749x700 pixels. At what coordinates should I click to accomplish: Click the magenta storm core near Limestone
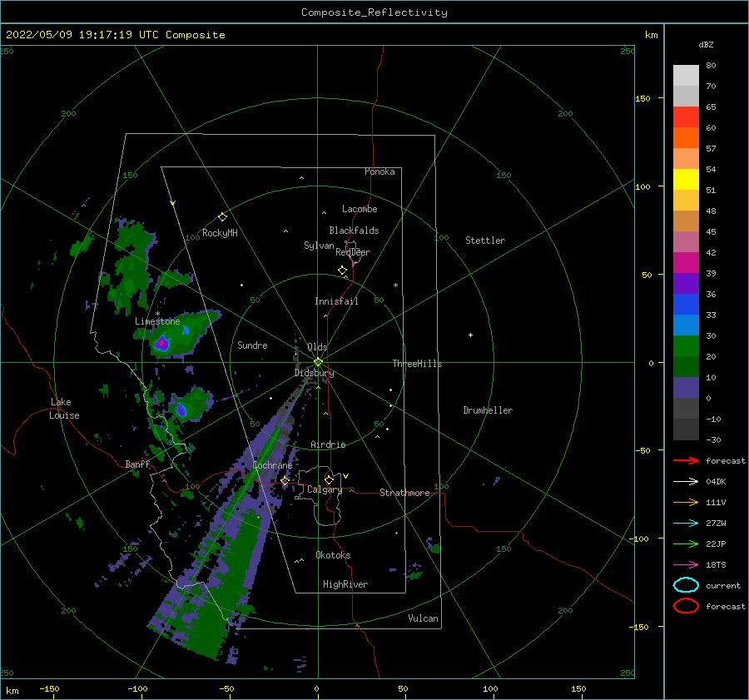click(162, 343)
